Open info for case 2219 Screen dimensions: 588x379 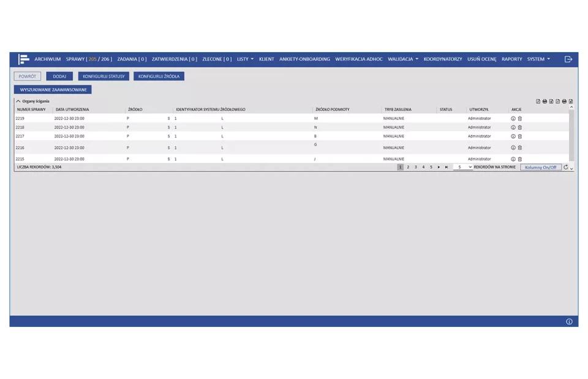pos(513,119)
